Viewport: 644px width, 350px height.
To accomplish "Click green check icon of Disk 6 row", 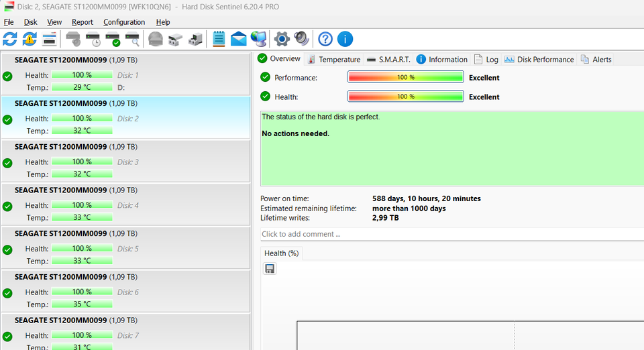I will point(7,293).
